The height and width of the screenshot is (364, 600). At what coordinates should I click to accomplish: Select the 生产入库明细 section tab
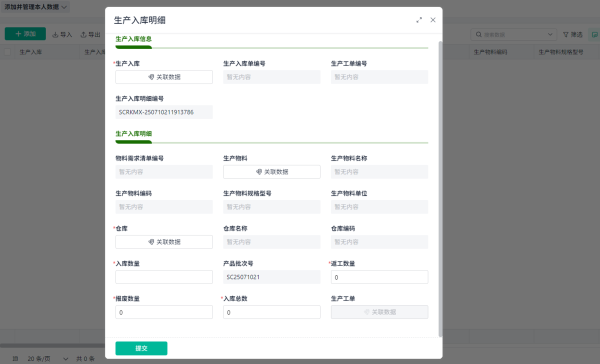click(x=133, y=134)
